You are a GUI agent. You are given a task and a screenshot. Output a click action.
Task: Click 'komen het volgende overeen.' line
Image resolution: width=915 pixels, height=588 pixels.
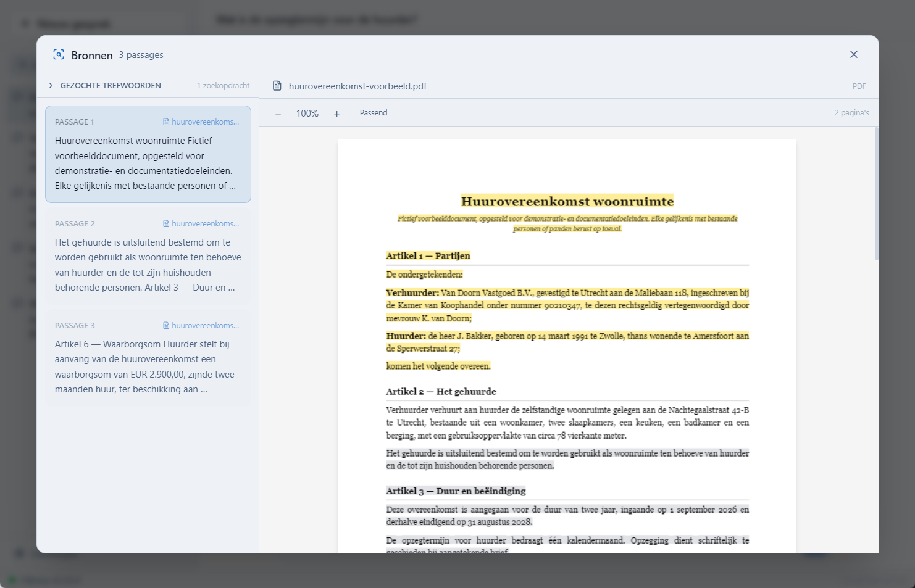tap(438, 366)
